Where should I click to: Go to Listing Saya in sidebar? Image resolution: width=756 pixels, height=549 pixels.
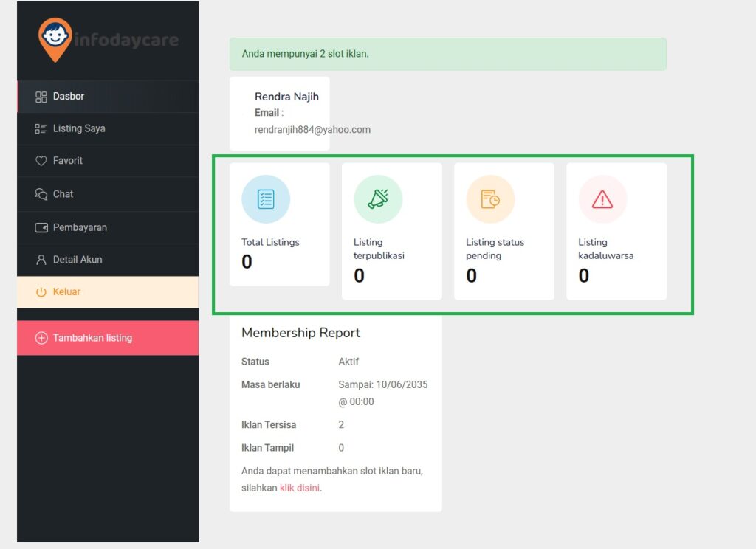(79, 128)
